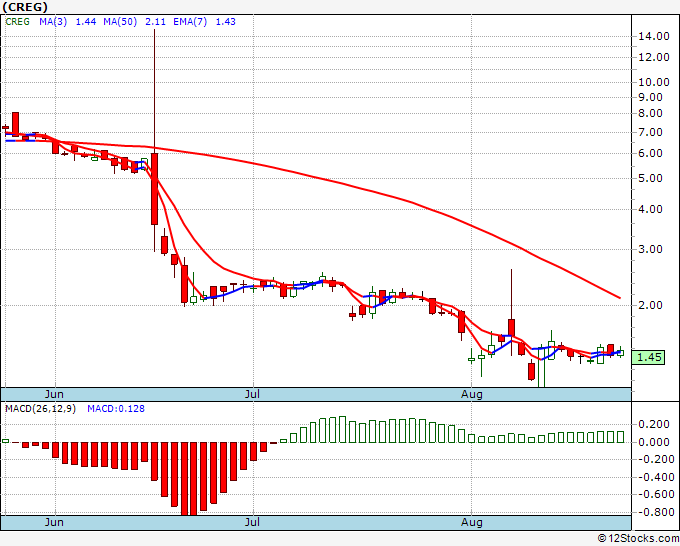Click the MACD(26,12,9) indicator label

coord(40,409)
